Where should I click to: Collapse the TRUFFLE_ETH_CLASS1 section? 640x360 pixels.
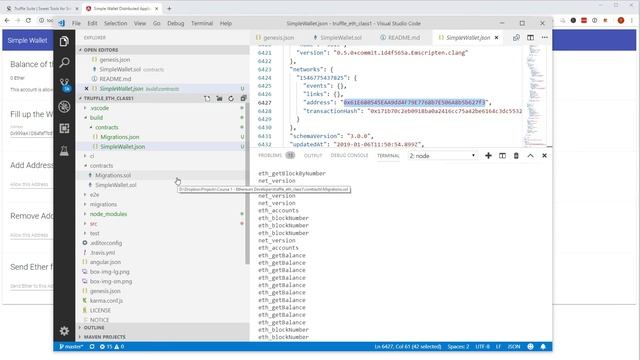[109, 98]
